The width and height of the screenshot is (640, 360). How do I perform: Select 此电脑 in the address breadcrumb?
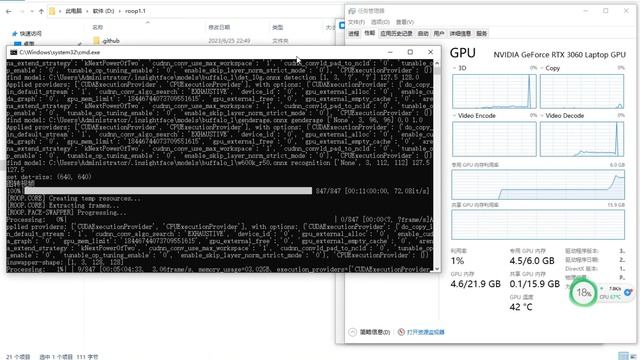point(73,11)
